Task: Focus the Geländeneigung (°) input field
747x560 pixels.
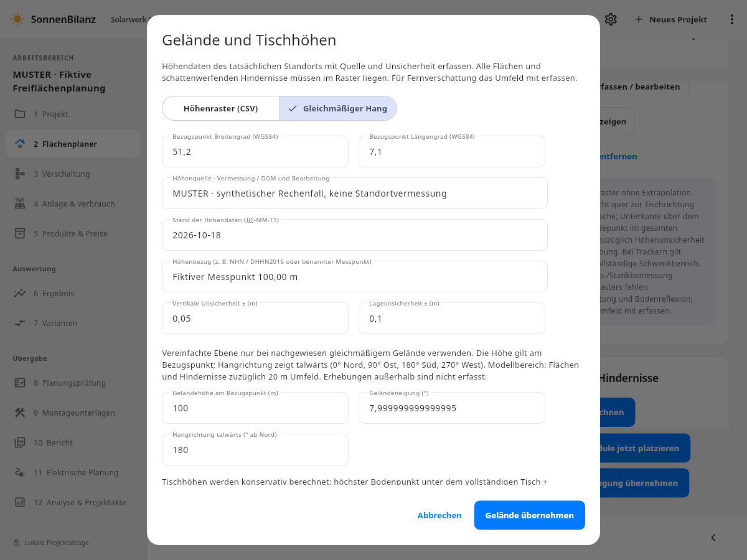Action: [x=452, y=408]
